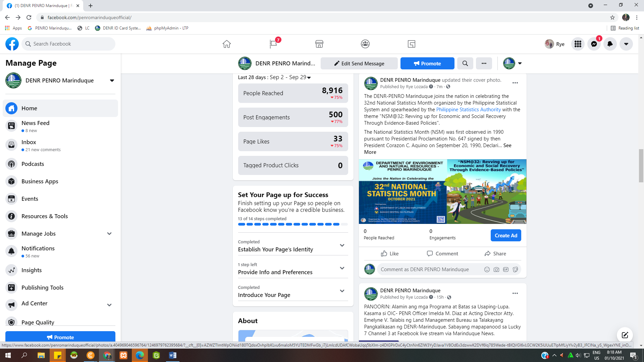
Task: Open Facebook Home feed icon
Action: pos(227,44)
